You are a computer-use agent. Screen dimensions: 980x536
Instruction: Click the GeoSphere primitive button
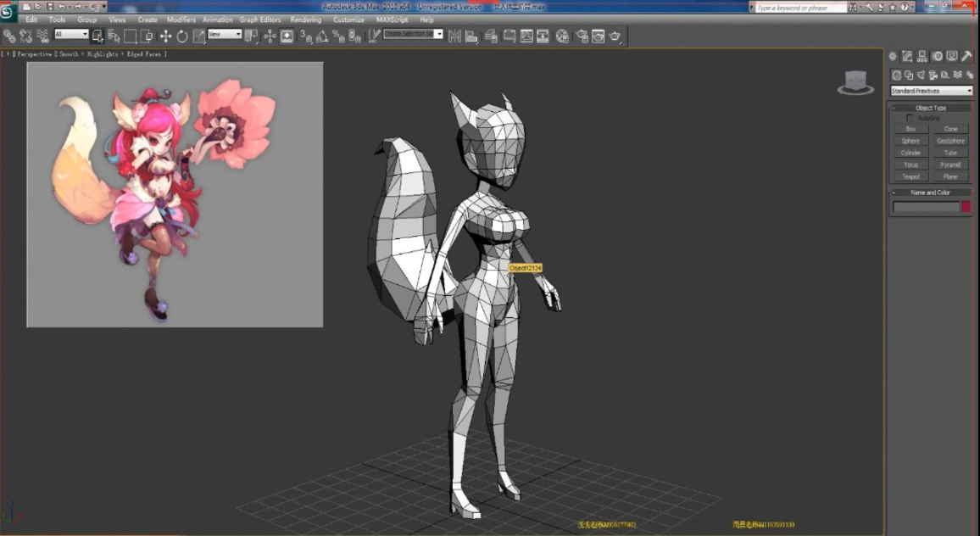(x=950, y=141)
